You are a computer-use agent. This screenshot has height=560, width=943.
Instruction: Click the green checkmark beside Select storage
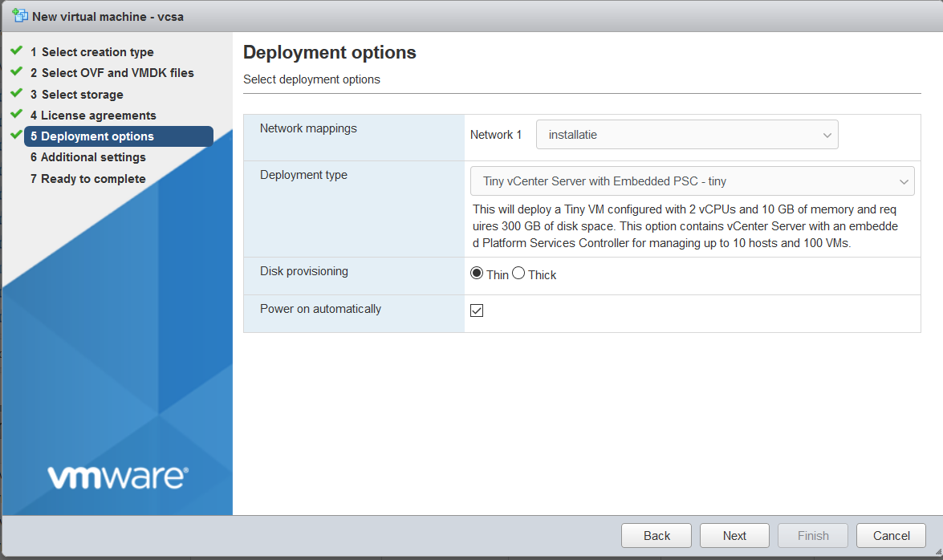[x=16, y=93]
